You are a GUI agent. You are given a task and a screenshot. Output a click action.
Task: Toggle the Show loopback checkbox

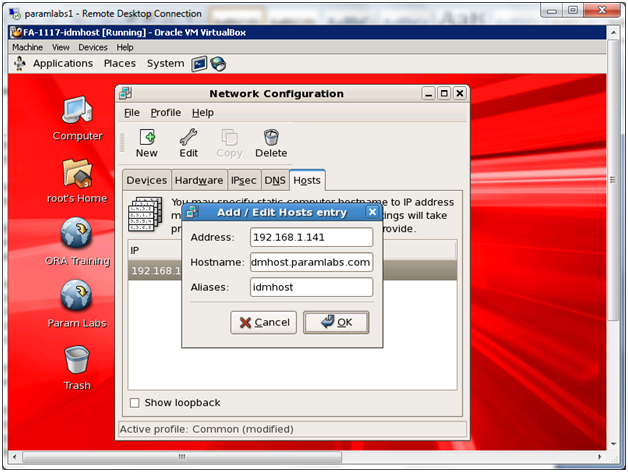[x=135, y=403]
